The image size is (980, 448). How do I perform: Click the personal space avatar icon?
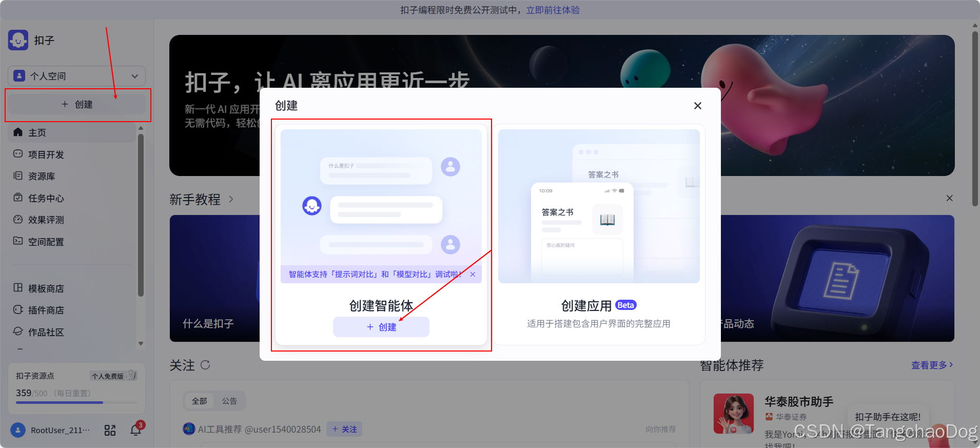click(19, 76)
